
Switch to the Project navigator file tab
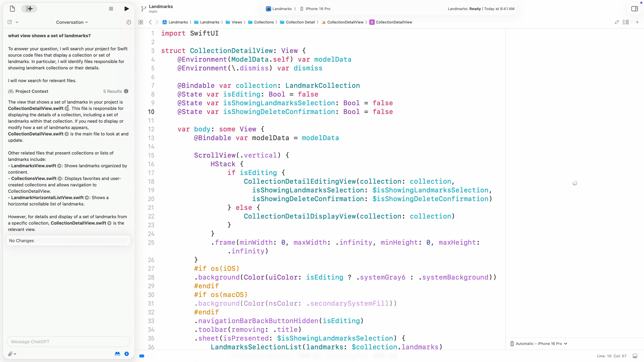pyautogui.click(x=12, y=9)
